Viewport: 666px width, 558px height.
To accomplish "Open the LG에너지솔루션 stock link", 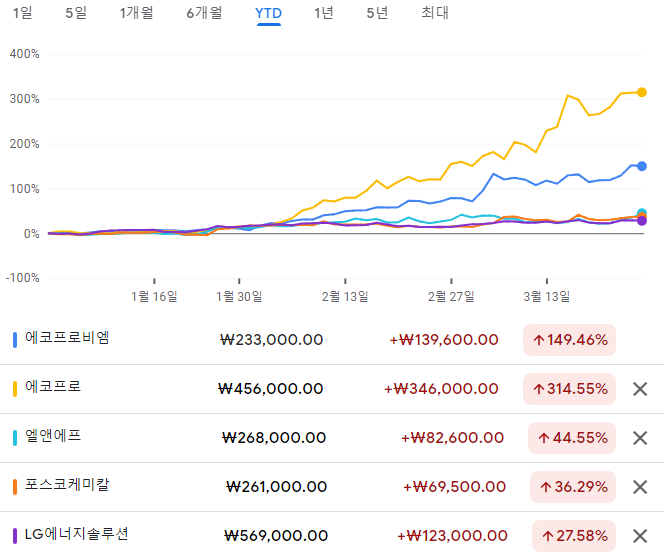I will click(76, 534).
